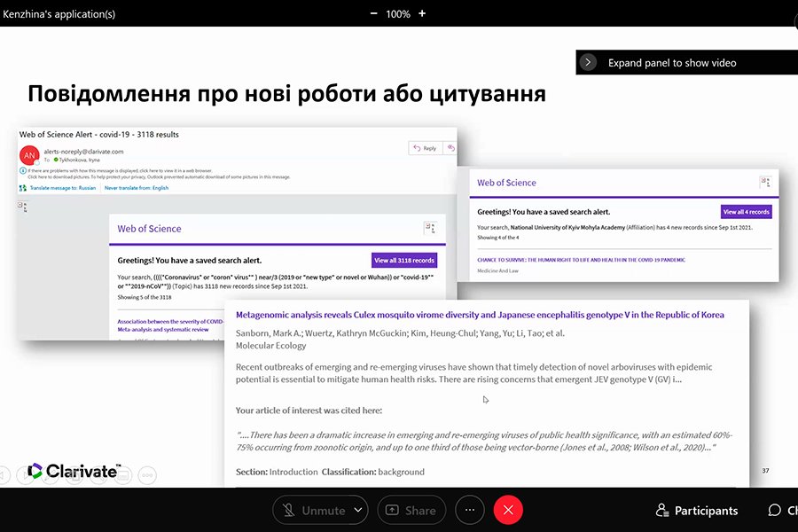
Task: Open the Share screen option
Action: click(x=411, y=510)
